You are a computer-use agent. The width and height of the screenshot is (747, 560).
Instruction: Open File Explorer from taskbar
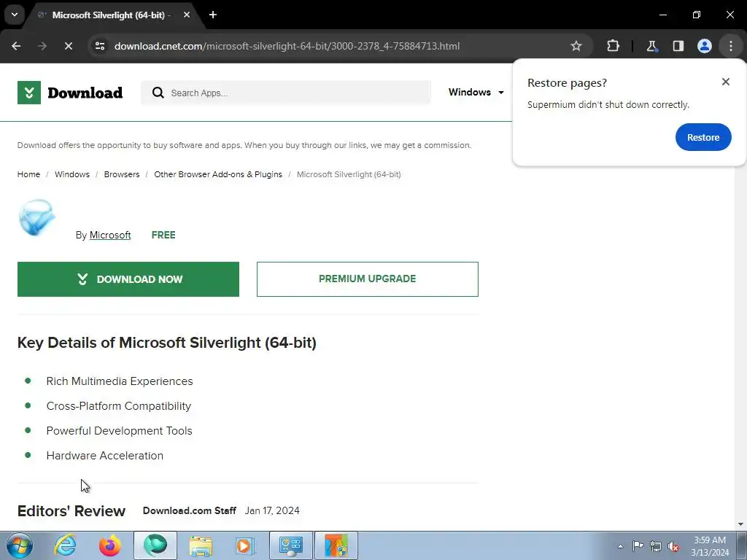click(201, 545)
